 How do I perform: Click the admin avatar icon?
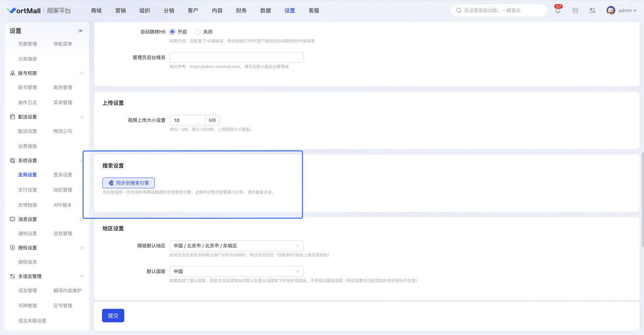611,10
